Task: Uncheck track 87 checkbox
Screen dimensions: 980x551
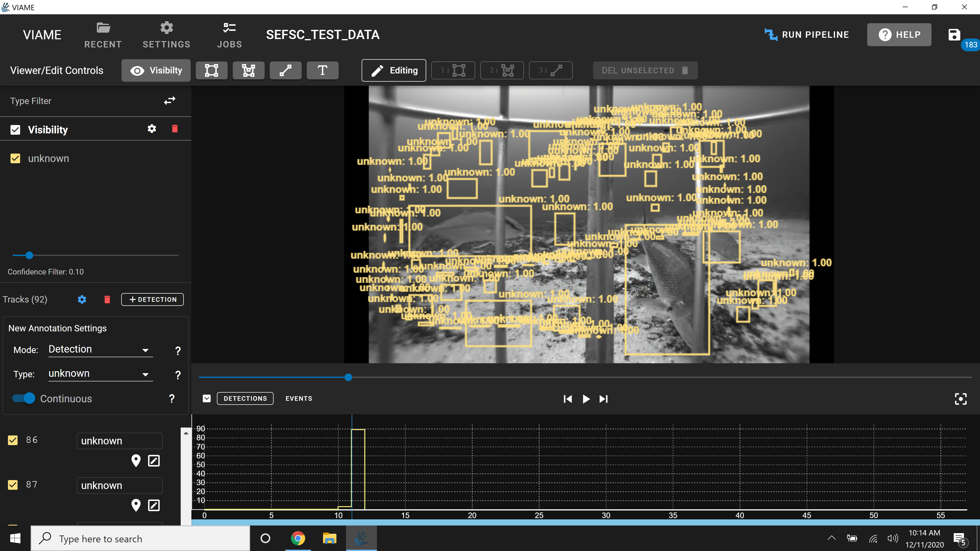Action: pos(13,485)
